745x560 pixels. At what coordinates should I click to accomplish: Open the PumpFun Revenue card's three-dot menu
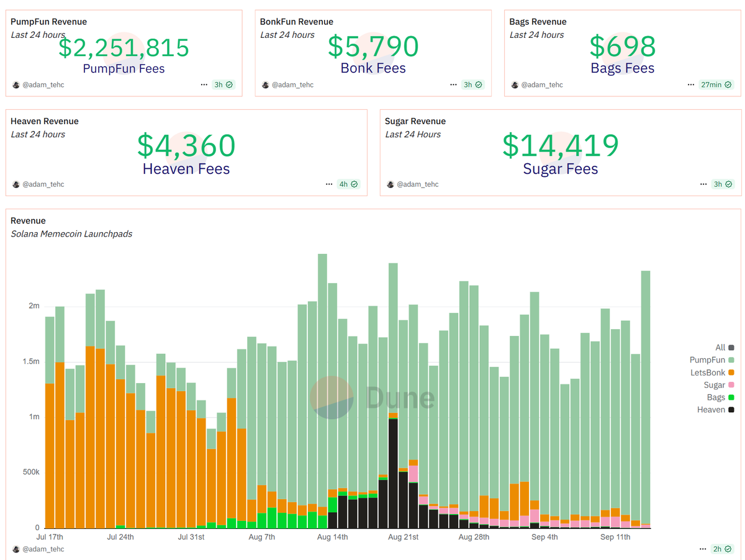point(204,84)
